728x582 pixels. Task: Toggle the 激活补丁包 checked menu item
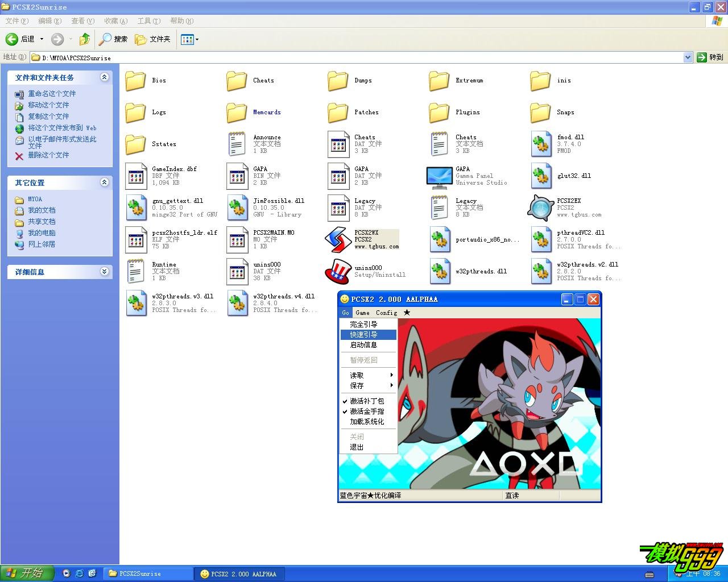coord(367,401)
